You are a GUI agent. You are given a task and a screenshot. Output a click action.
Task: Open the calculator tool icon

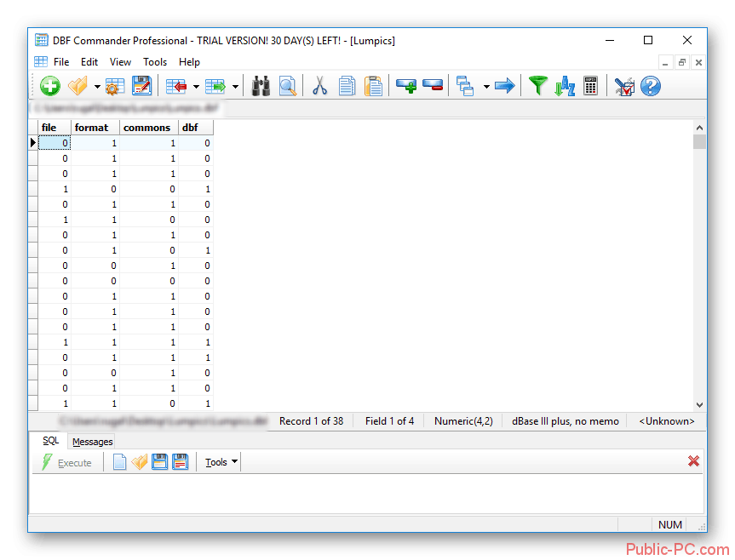(590, 86)
